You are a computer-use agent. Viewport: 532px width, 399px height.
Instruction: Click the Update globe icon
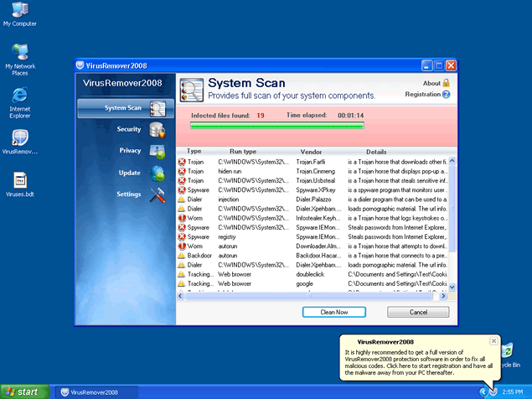[157, 174]
